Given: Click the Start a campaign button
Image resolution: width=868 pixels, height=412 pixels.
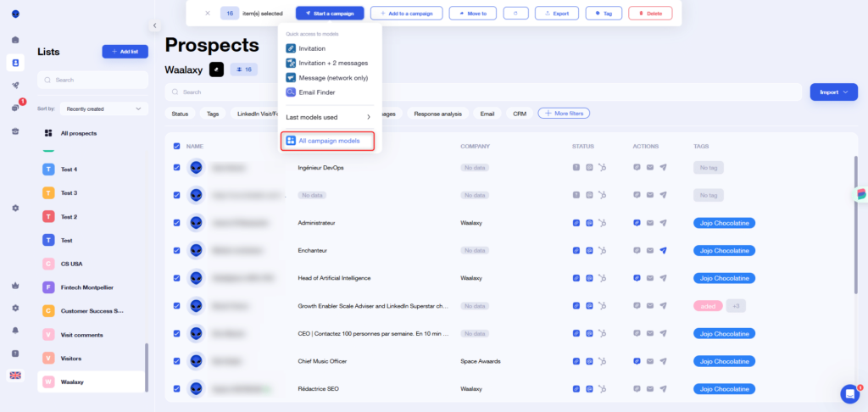Looking at the screenshot, I should coord(330,14).
